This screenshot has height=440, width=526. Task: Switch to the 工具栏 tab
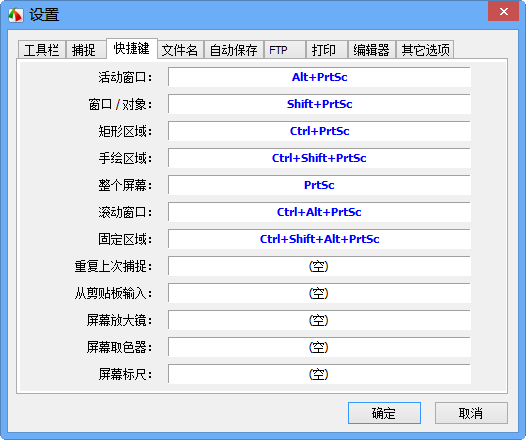point(42,50)
